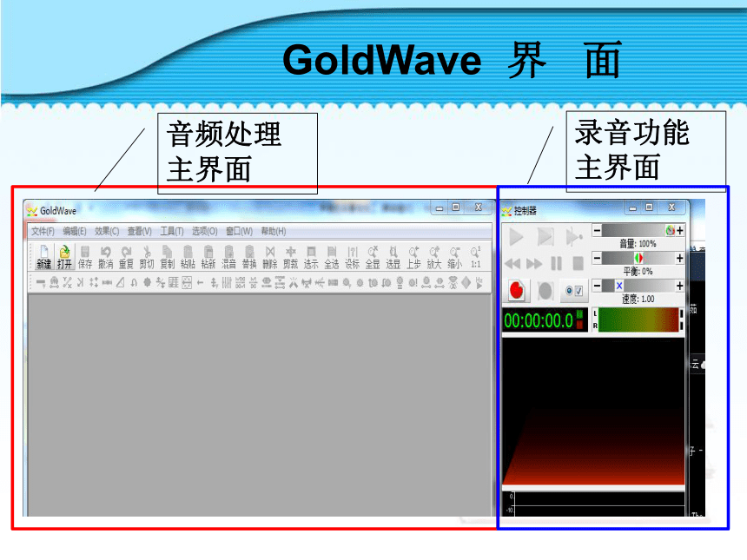Click the 00:00:00.0 time display
Image resolution: width=747 pixels, height=560 pixels.
click(545, 320)
